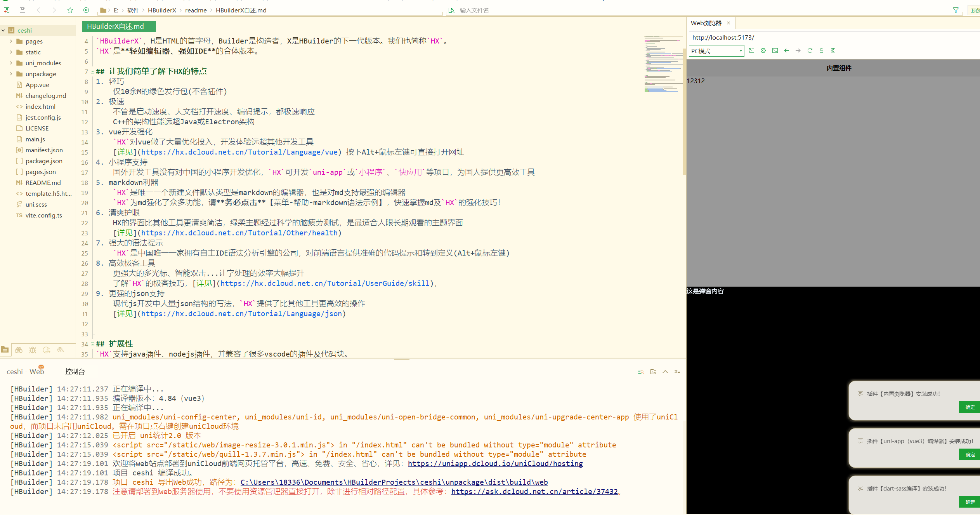Click the new file icon in toolbar
980x515 pixels.
coord(7,10)
